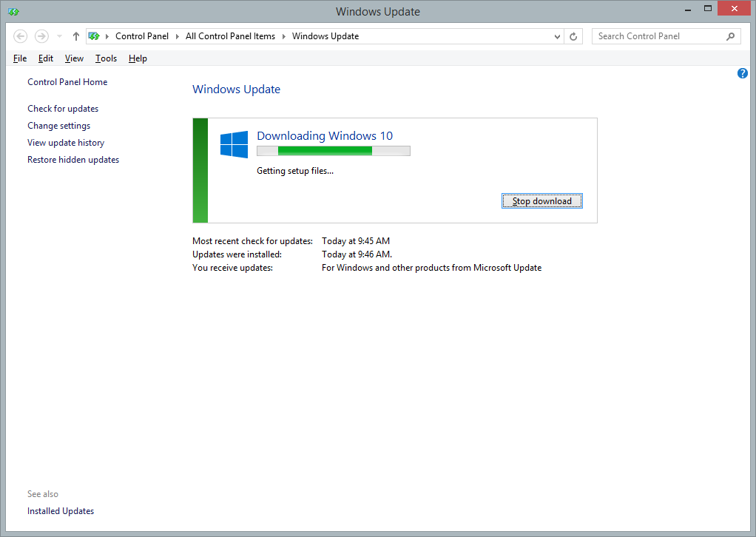756x537 pixels.
Task: Click the search magnifier icon
Action: [730, 36]
